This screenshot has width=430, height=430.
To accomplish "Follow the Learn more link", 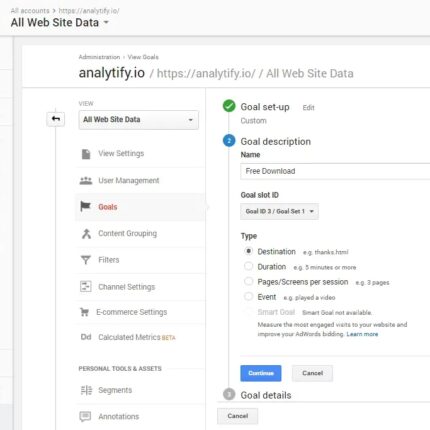I will tap(362, 334).
